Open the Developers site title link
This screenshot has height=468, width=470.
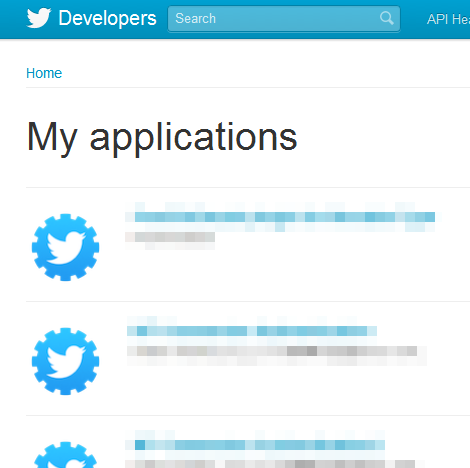(x=107, y=18)
